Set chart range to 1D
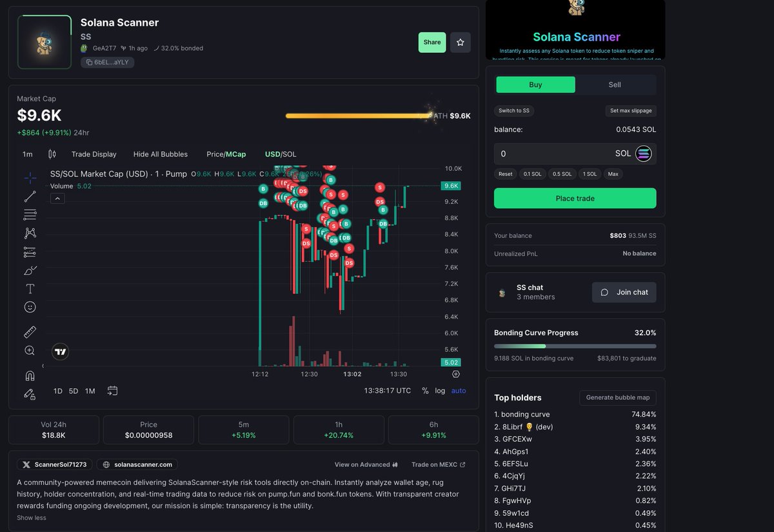Viewport: 774px width, 532px height. [x=58, y=391]
